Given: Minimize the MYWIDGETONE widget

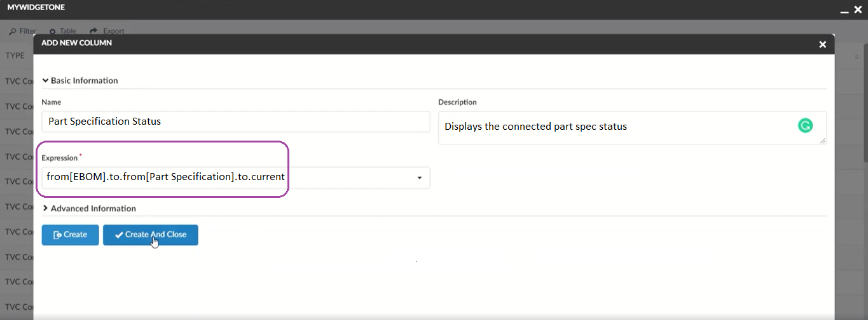Looking at the screenshot, I should tap(844, 10).
